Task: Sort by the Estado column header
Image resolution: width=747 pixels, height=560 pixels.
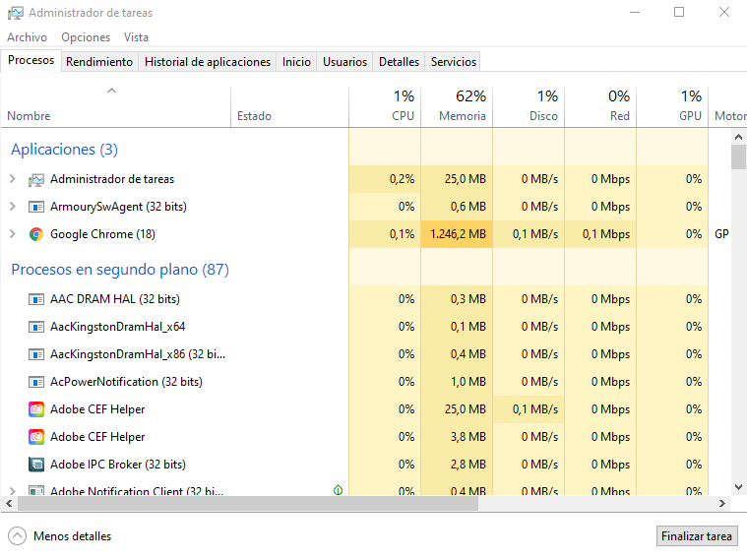Action: pyautogui.click(x=290, y=106)
